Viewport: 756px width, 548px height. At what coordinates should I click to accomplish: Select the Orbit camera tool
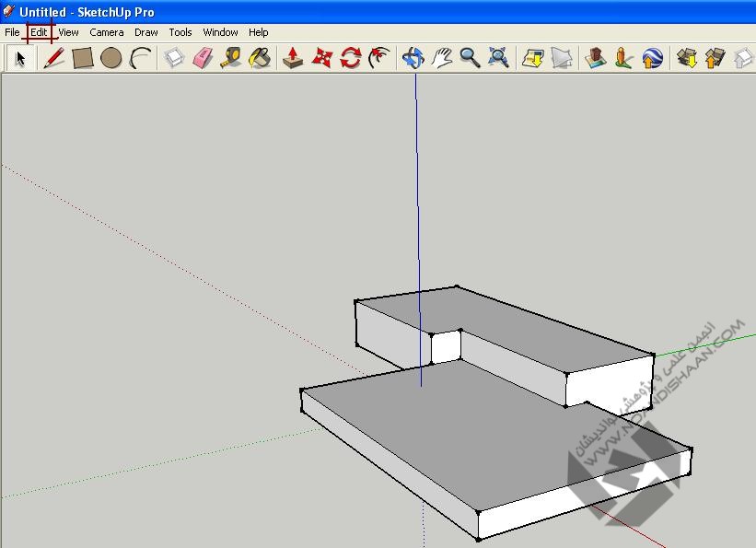[x=413, y=58]
